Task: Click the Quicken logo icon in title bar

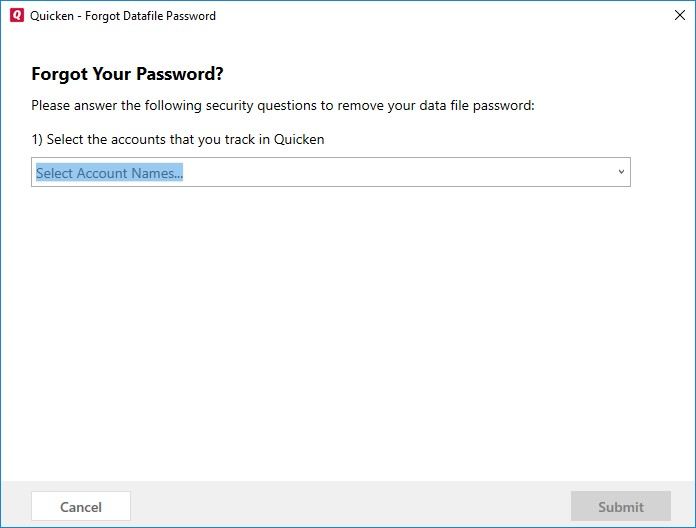Action: [x=16, y=16]
